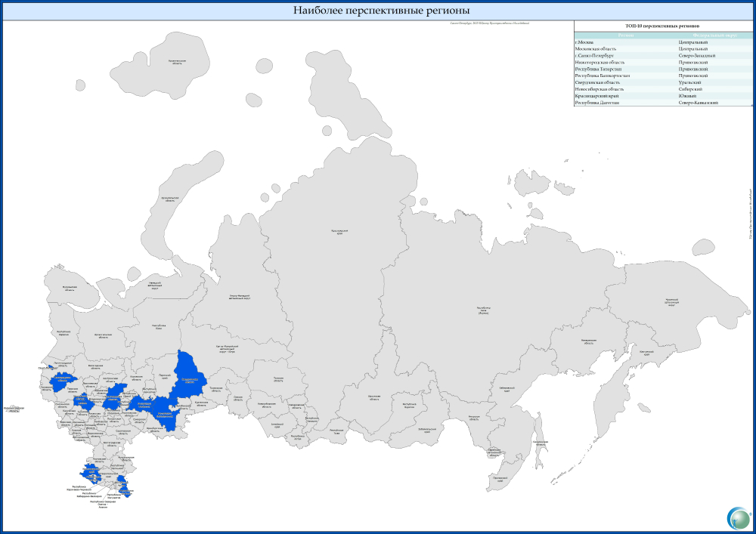Select 'Московская область' in the table
Image resolution: width=756 pixels, height=534 pixels.
[x=596, y=49]
